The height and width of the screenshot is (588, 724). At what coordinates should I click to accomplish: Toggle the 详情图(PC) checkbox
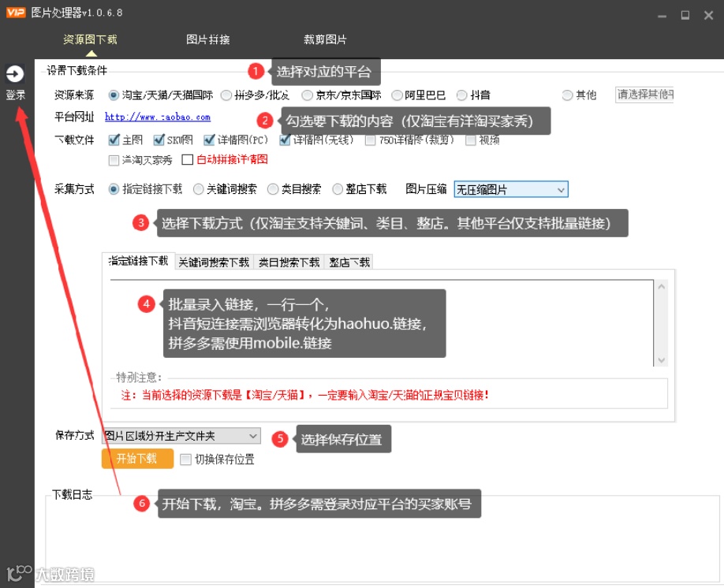point(209,140)
